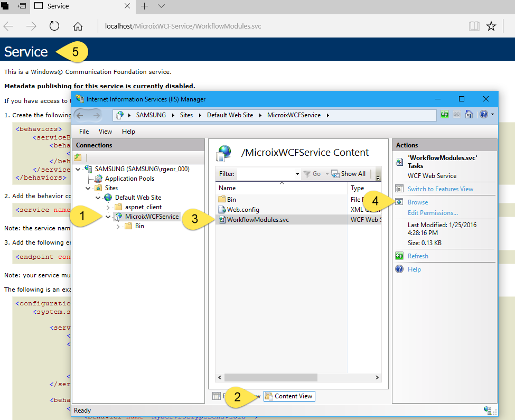Expand the aspnet_client folder node
The height and width of the screenshot is (420, 515).
(107, 207)
